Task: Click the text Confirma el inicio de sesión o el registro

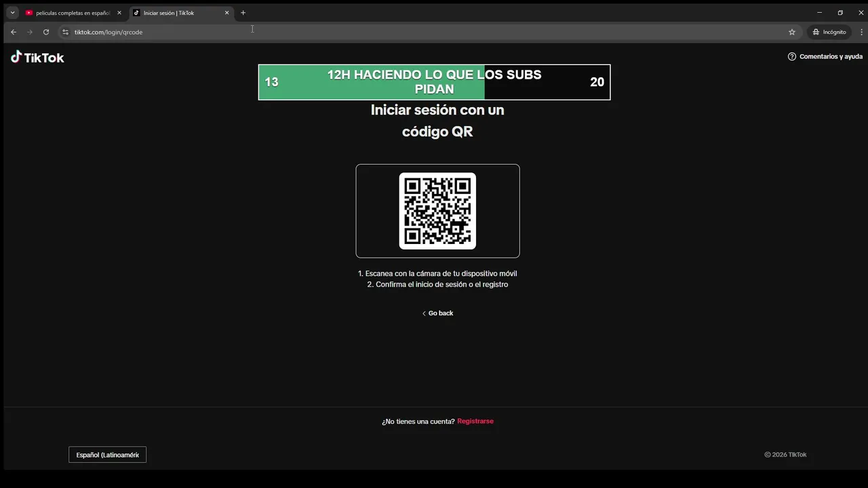Action: click(441, 285)
